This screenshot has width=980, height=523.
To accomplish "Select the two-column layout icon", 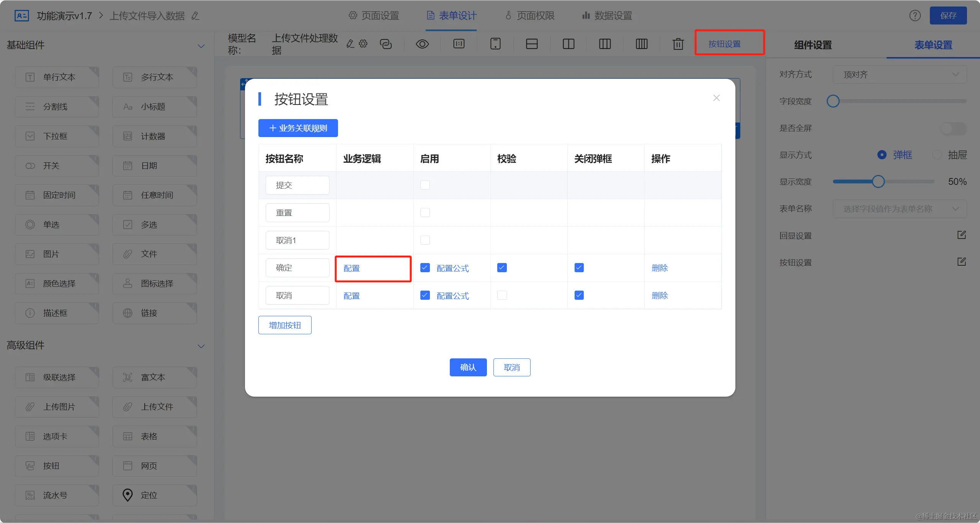I will coord(568,44).
